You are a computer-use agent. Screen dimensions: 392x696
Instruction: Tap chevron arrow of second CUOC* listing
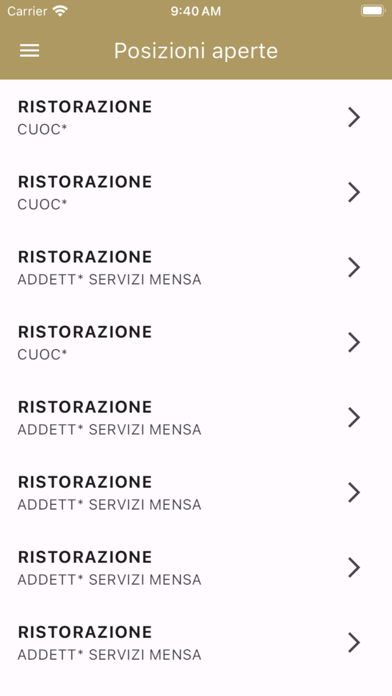[x=354, y=192]
